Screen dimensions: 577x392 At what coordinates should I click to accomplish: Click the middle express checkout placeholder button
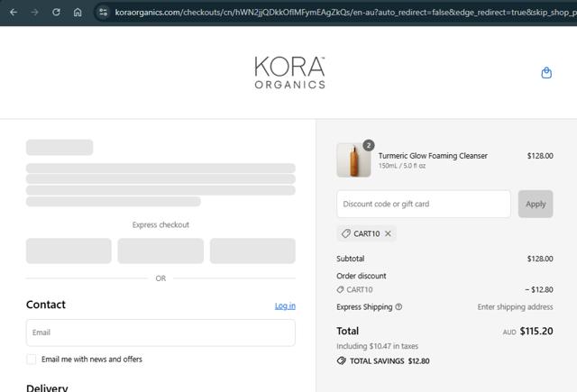[160, 251]
